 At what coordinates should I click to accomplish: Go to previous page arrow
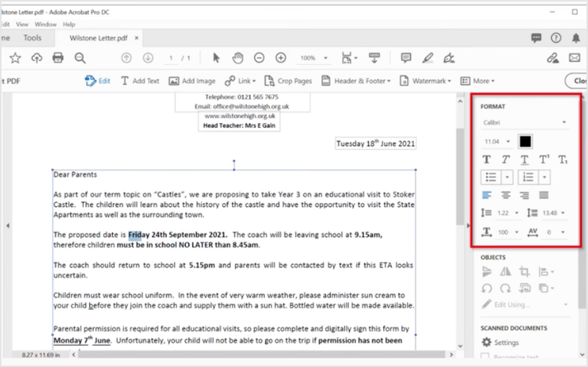pos(126,58)
